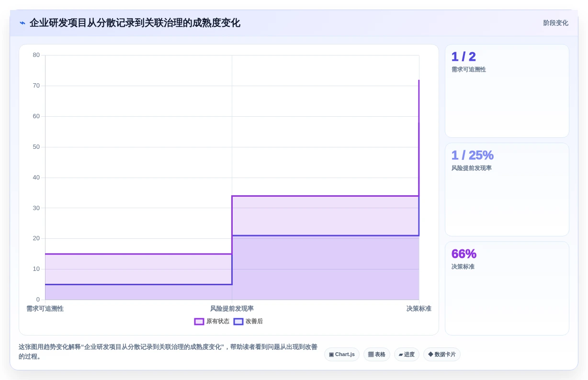Click the diamond icon in the 数据卡片 tag

point(430,355)
